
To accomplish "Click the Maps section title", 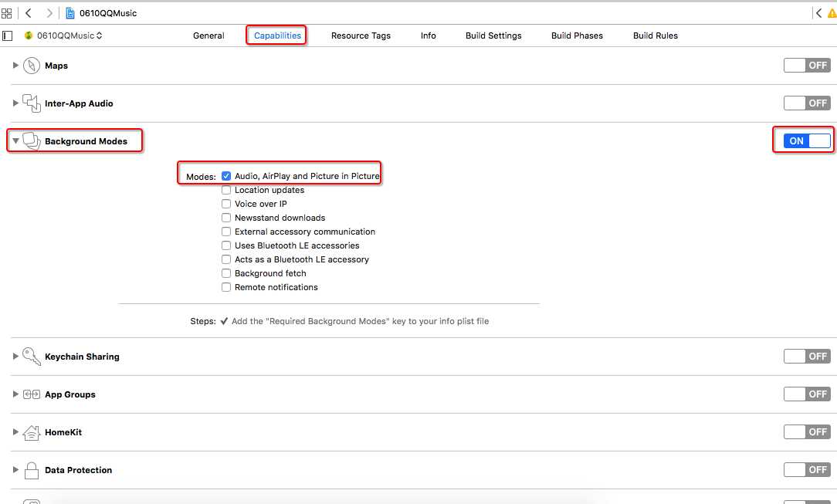I will click(x=56, y=66).
